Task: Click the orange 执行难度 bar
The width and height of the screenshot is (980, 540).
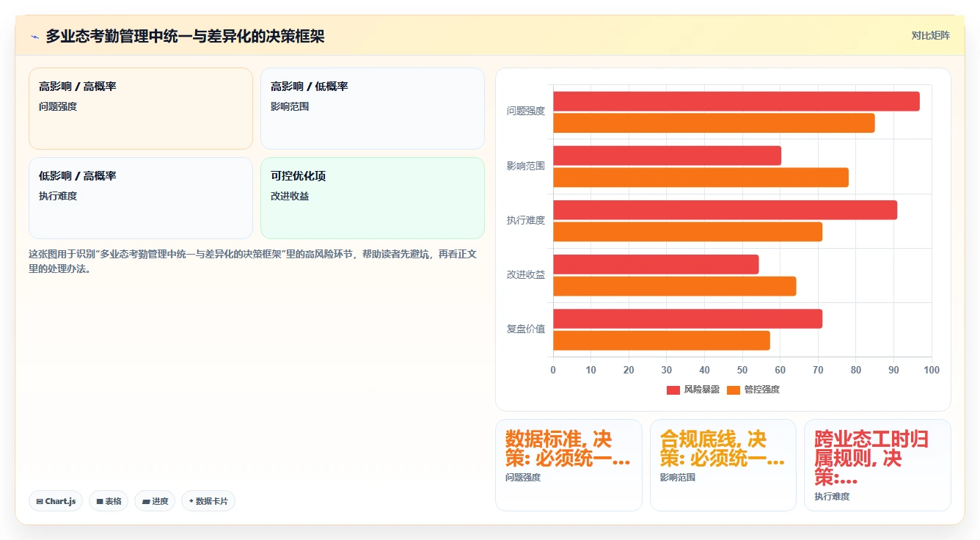Action: point(687,232)
